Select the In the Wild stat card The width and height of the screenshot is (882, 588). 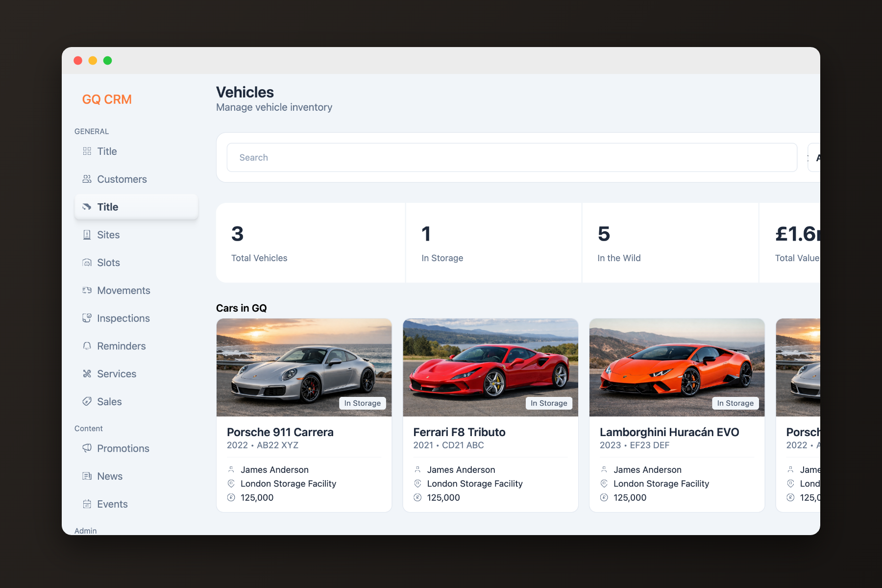tap(670, 243)
